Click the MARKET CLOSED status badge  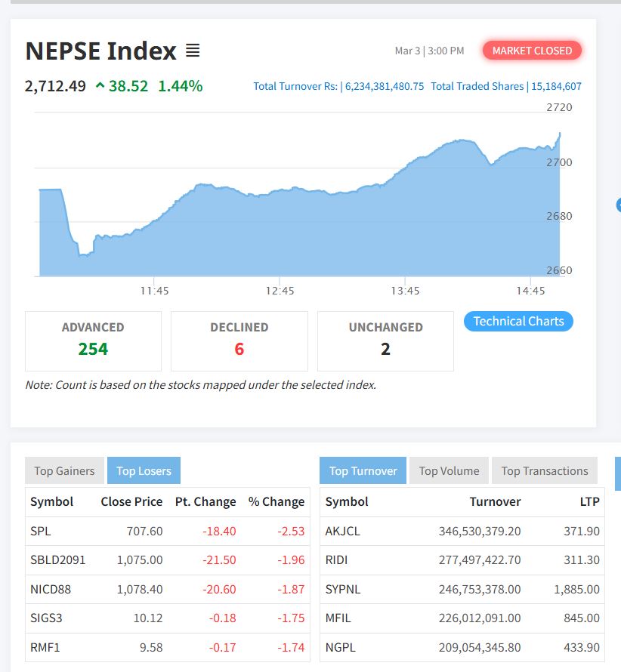coord(532,51)
